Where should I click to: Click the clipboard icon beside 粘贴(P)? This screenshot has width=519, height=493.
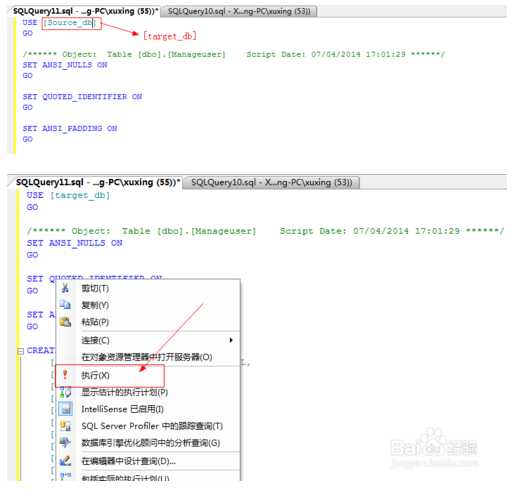pyautogui.click(x=65, y=322)
